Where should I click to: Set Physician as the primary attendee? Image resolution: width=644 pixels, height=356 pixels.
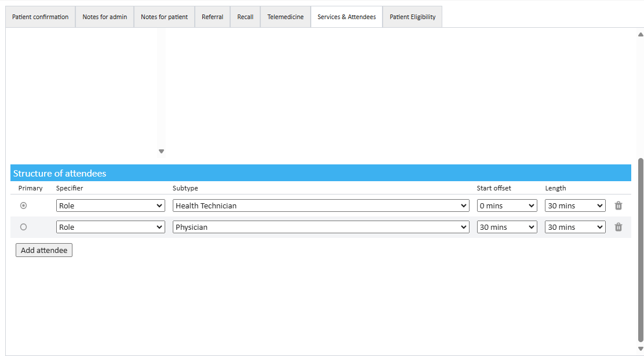(x=24, y=227)
